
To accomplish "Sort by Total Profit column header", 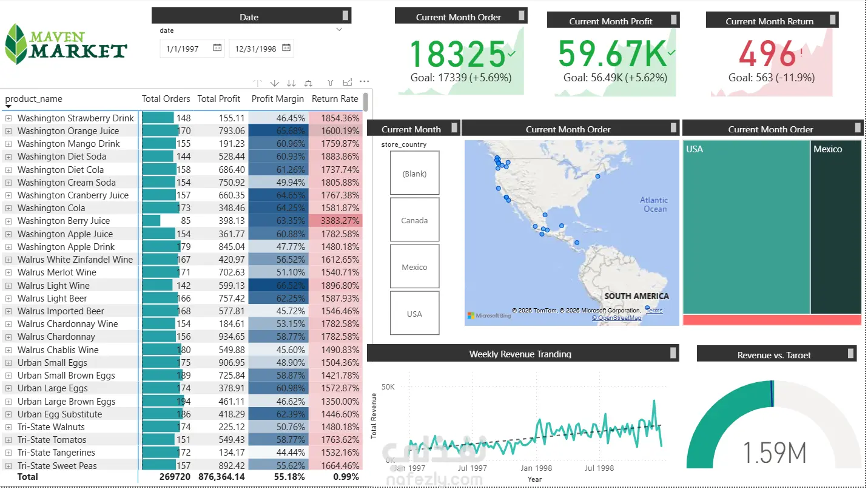I will [219, 99].
